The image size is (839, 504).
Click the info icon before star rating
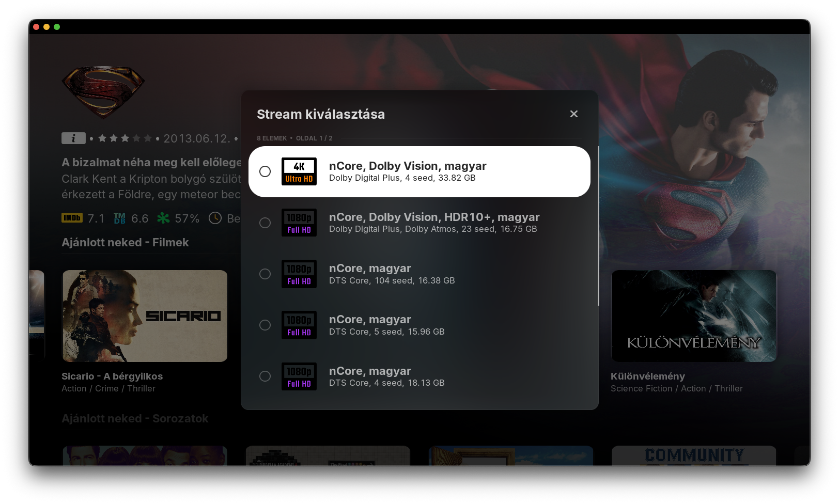tap(73, 138)
